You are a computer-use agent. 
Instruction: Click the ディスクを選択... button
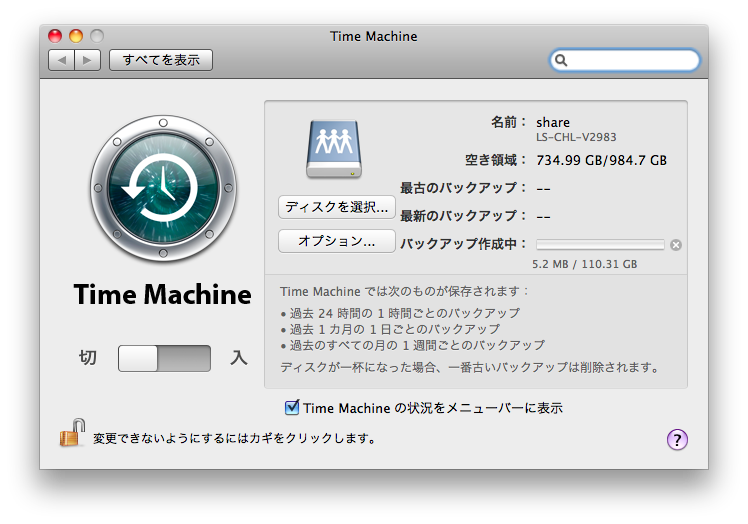337,207
